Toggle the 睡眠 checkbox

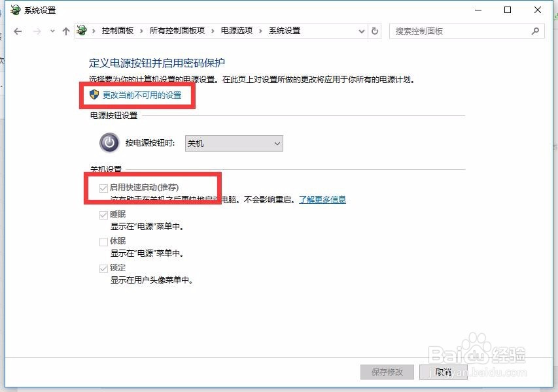[103, 215]
